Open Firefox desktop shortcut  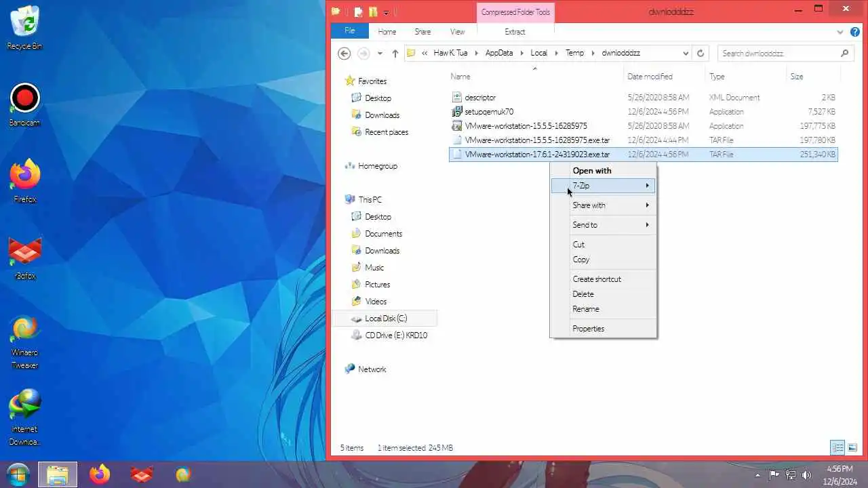[25, 181]
